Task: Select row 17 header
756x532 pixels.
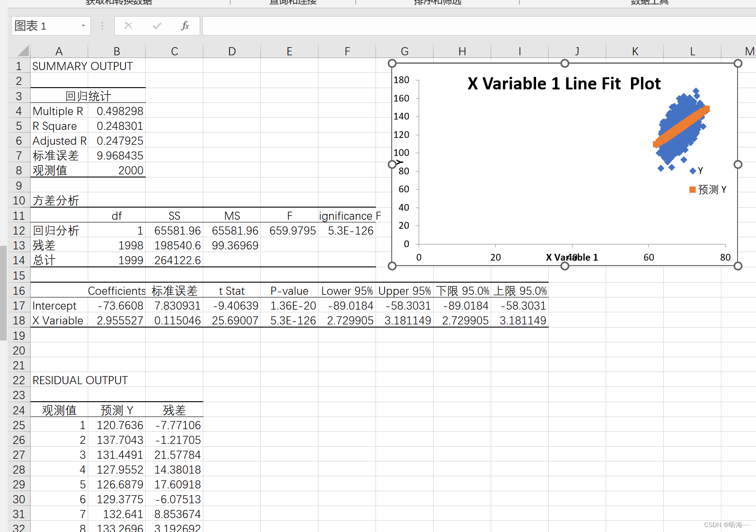Action: click(19, 306)
